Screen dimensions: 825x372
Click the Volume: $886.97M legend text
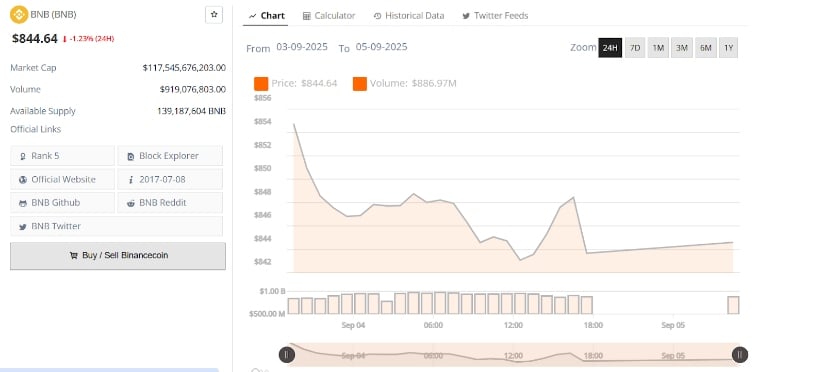[413, 83]
